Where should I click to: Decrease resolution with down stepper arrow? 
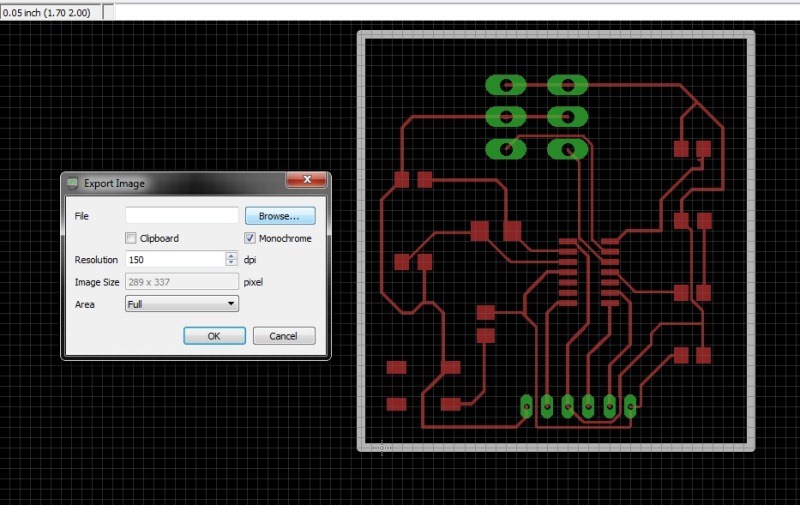231,263
